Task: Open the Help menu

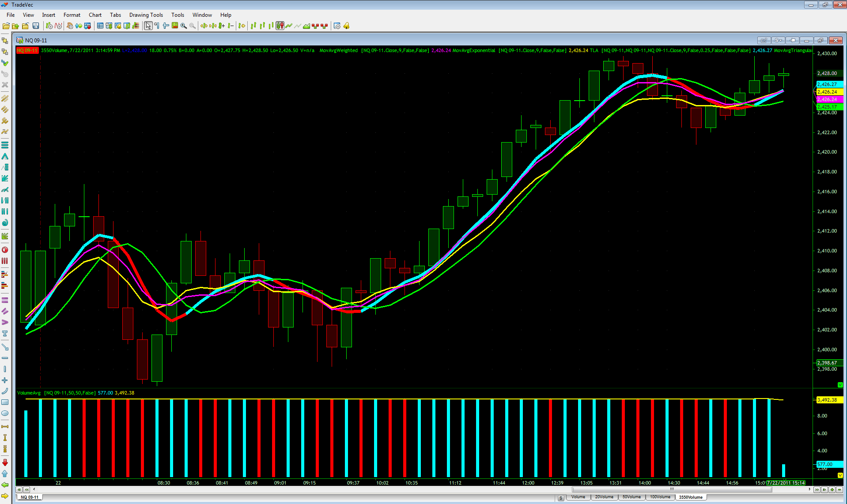Action: pos(226,15)
